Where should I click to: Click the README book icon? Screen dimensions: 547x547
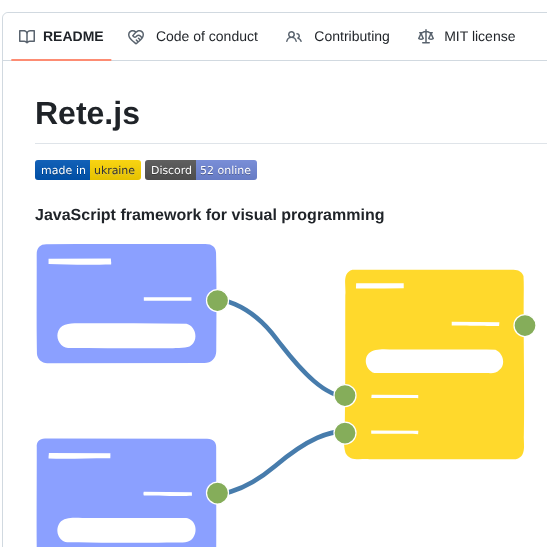[27, 37]
